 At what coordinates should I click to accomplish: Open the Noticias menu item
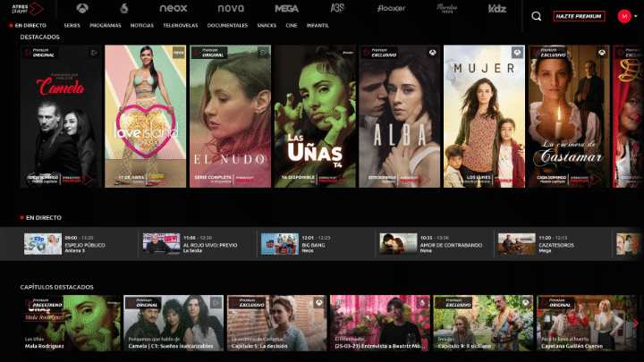(141, 25)
